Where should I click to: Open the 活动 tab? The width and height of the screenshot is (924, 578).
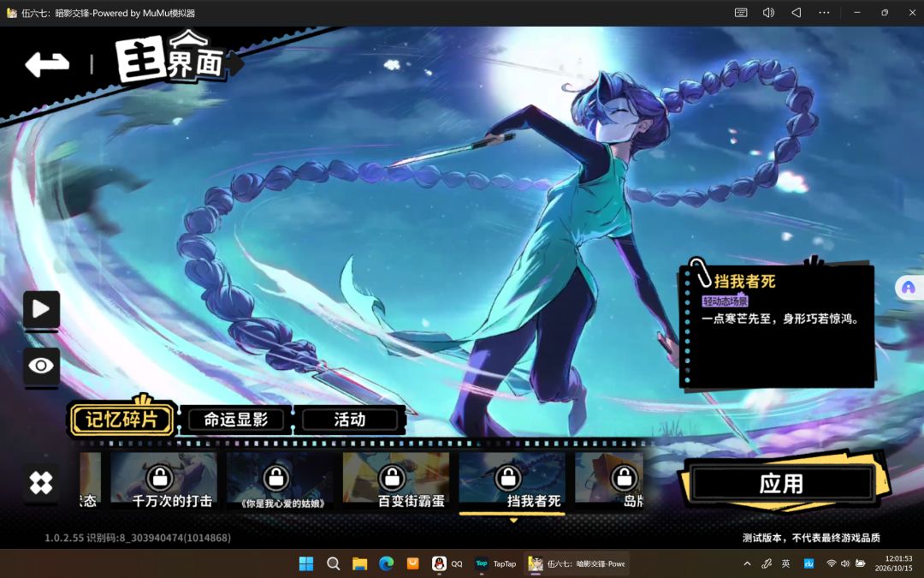(349, 420)
